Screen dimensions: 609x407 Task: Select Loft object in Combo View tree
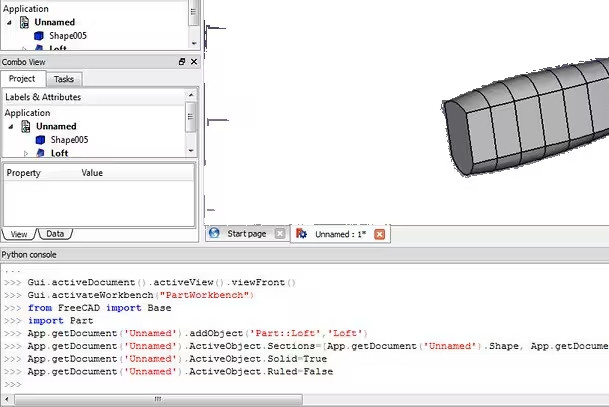59,153
